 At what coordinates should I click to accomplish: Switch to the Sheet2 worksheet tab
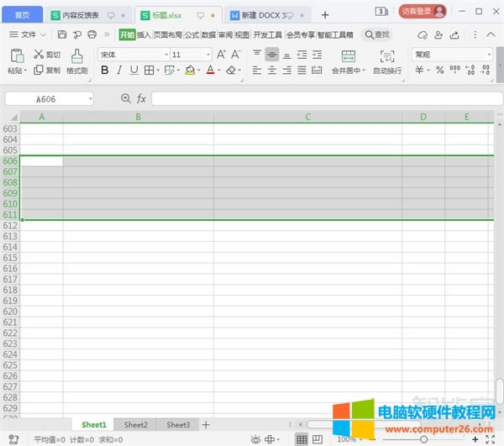(135, 425)
